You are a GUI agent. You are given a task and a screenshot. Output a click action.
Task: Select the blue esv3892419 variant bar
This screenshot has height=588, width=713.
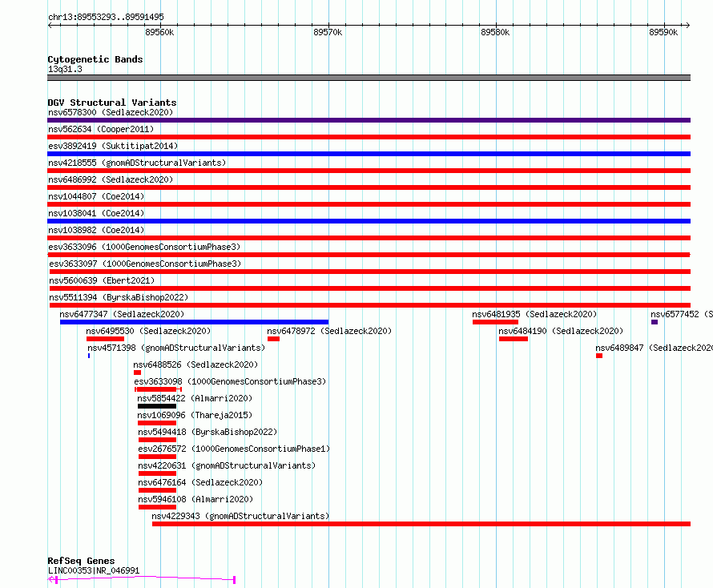369,154
